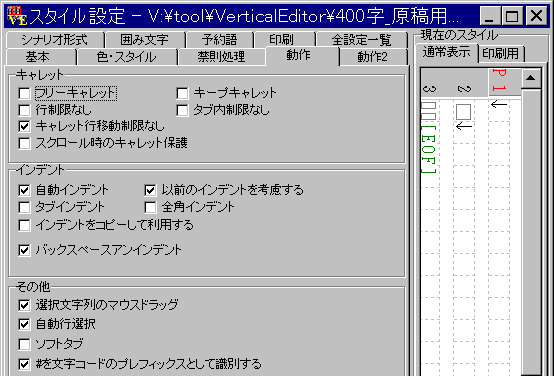Close the スタイル設定 dialog

tap(537, 16)
